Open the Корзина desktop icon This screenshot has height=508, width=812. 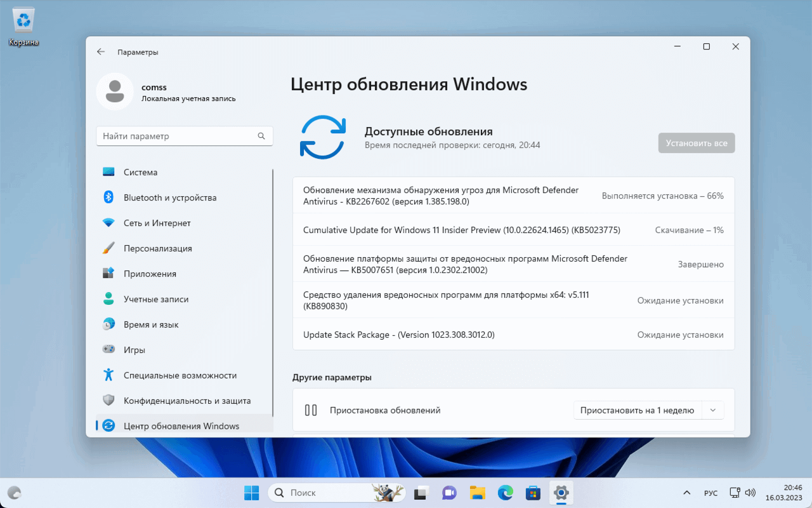tap(23, 27)
